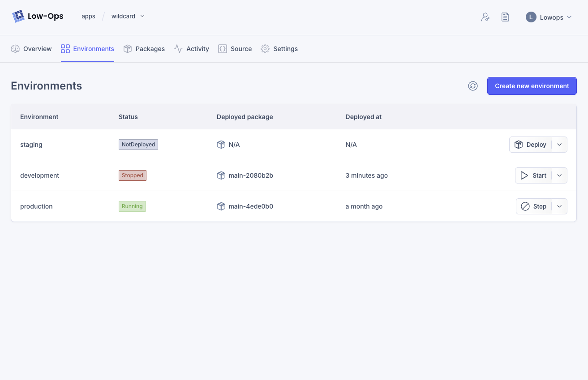The image size is (588, 380).
Task: Expand the Deploy options arrow for staging
Action: coord(559,145)
